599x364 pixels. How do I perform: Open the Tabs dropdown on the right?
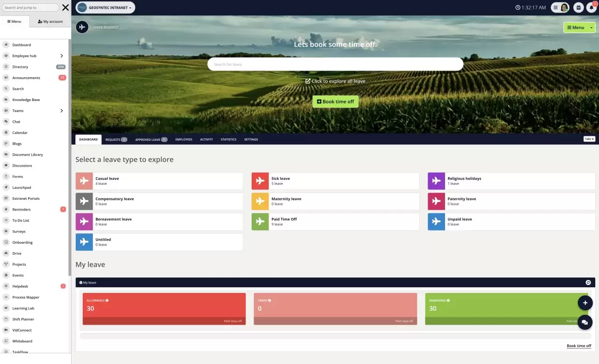click(x=589, y=138)
